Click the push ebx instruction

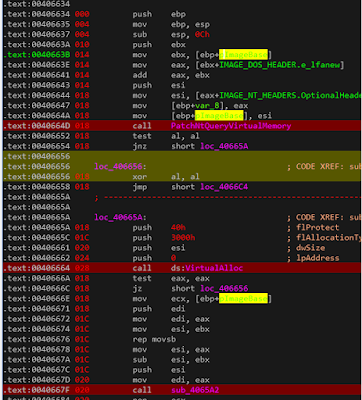click(x=159, y=44)
